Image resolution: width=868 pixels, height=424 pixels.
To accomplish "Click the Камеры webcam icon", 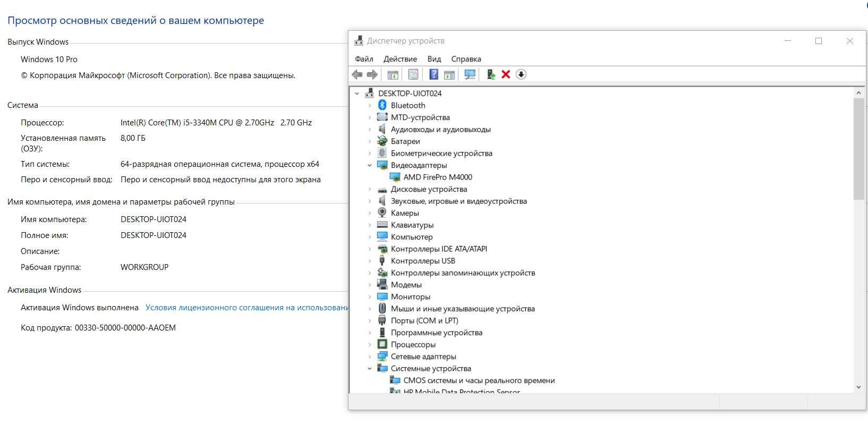I will click(382, 213).
